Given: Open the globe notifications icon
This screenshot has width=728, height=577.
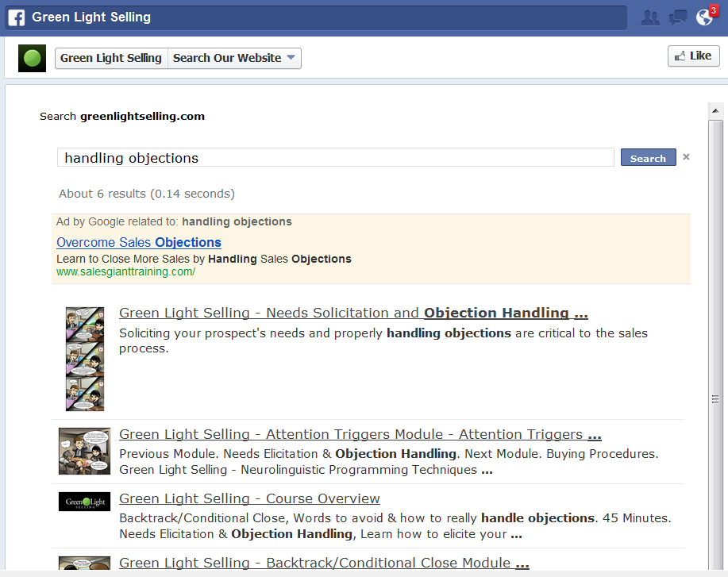Looking at the screenshot, I should point(705,17).
